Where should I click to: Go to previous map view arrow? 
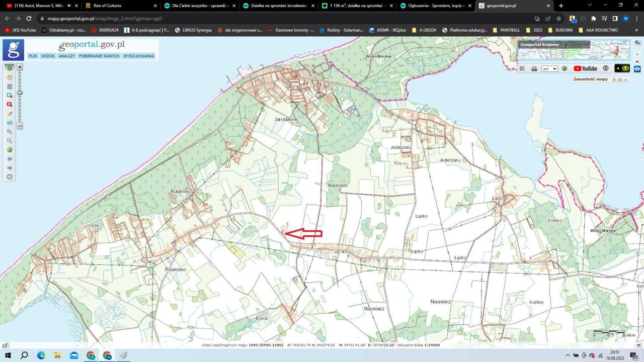coord(10,159)
